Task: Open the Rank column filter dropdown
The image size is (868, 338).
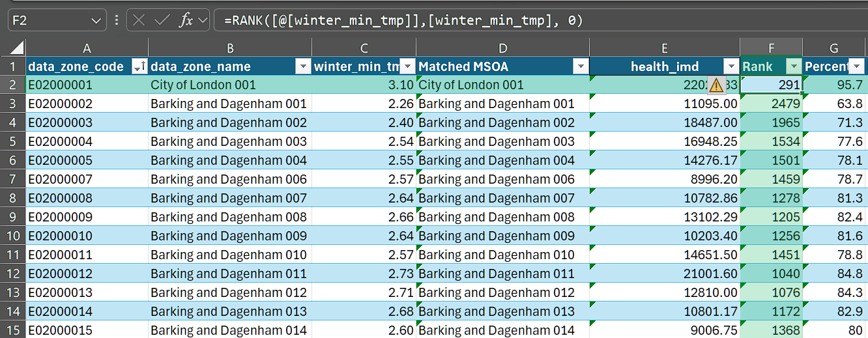Action: coord(793,66)
